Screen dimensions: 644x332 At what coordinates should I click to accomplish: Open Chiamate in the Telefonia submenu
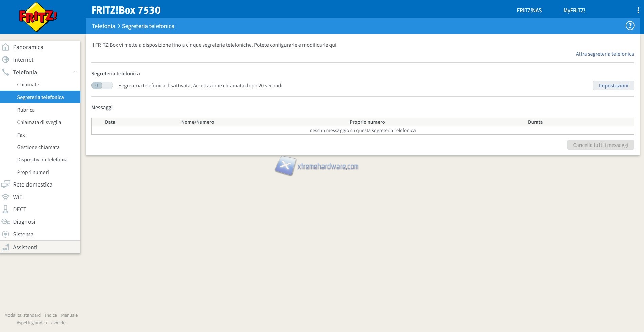tap(28, 85)
